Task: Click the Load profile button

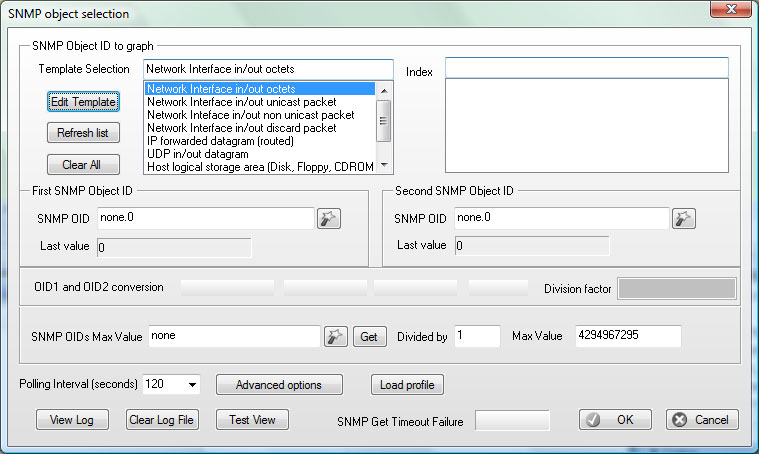Action: pyautogui.click(x=407, y=385)
